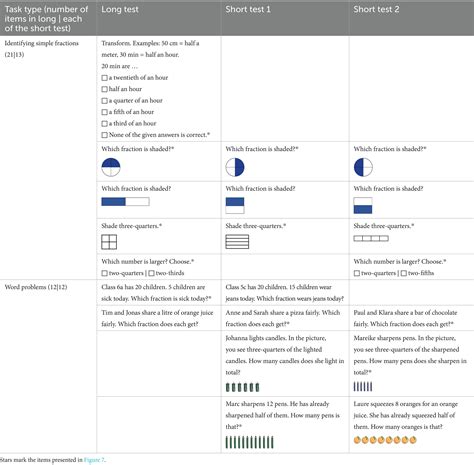Tick the 'half an hour' checkbox
Image resolution: width=474 pixels, height=465 pixels.
[104, 89]
